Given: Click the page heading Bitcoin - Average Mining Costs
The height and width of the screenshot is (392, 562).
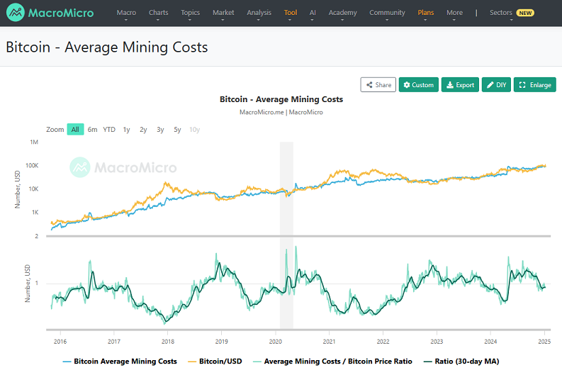Looking at the screenshot, I should pyautogui.click(x=107, y=47).
